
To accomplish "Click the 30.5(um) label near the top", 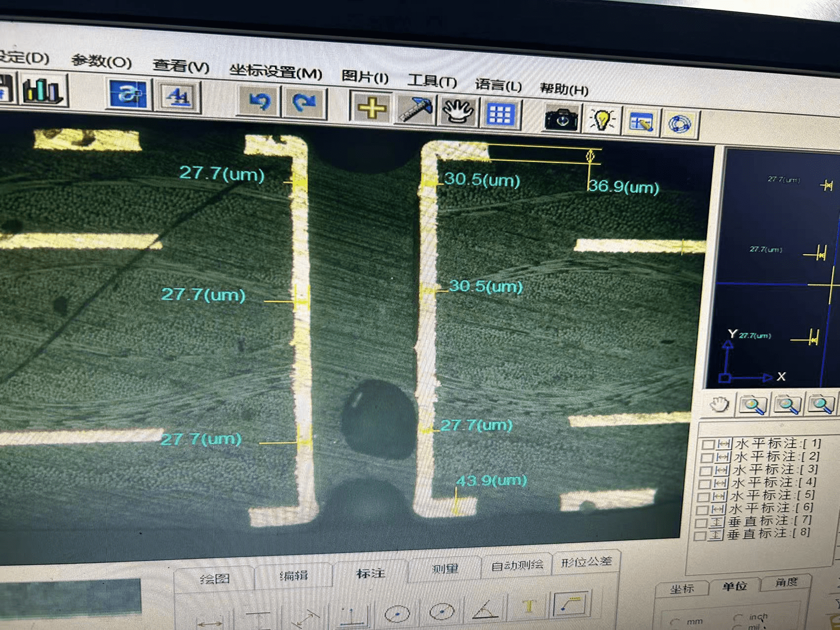I will [x=482, y=179].
